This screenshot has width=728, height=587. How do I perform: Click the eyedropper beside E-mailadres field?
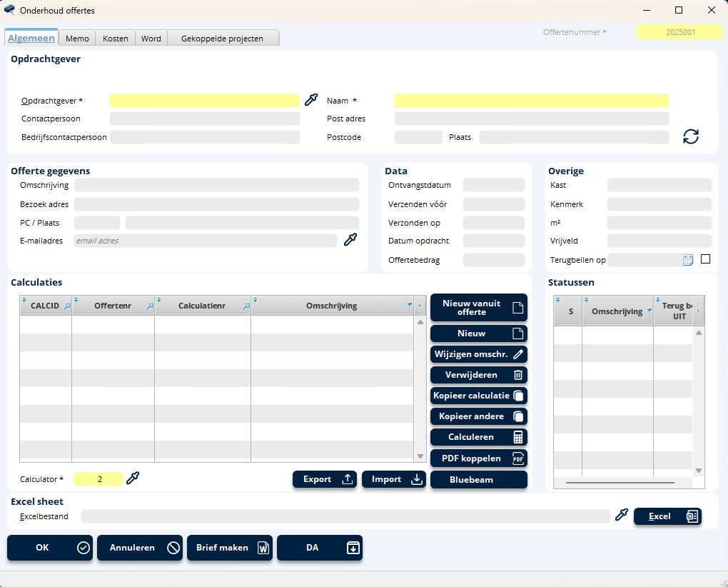point(350,241)
